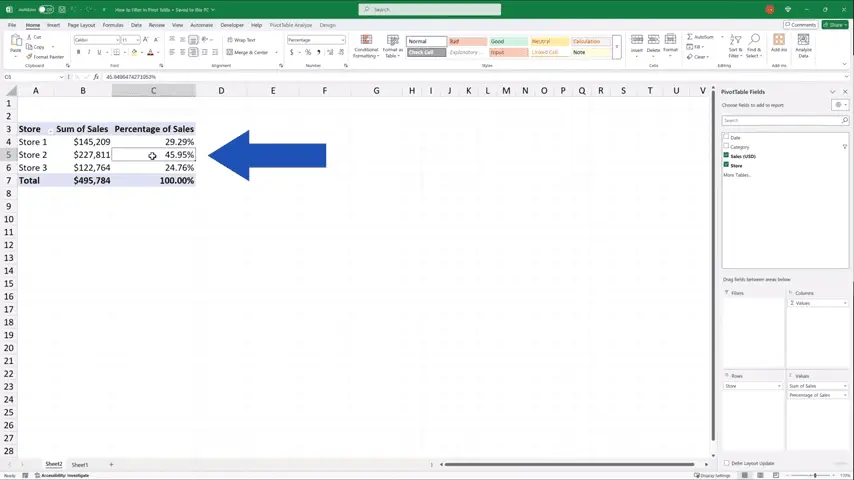Switch to the Sheet1 worksheet tab
Screen dimensions: 854x480
(x=80, y=464)
